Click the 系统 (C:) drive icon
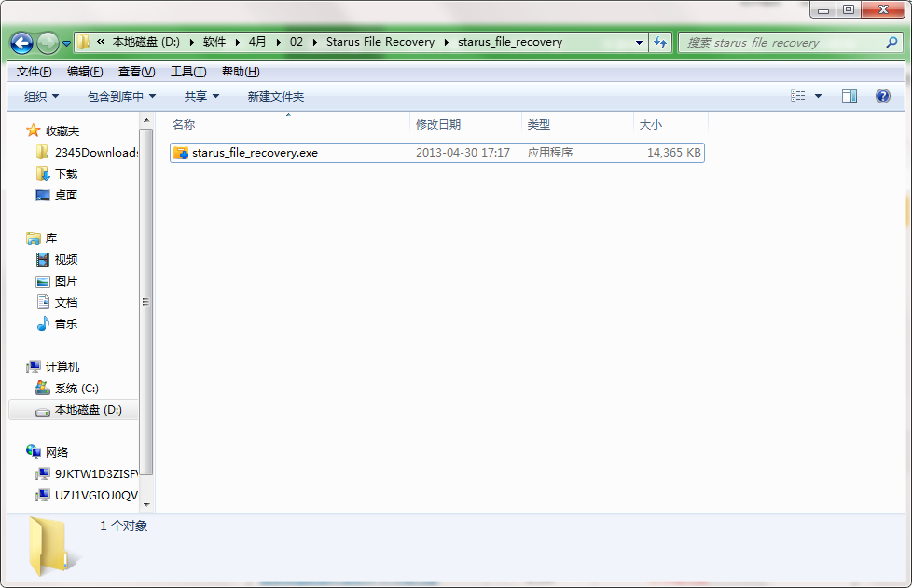This screenshot has width=912, height=588. point(43,389)
